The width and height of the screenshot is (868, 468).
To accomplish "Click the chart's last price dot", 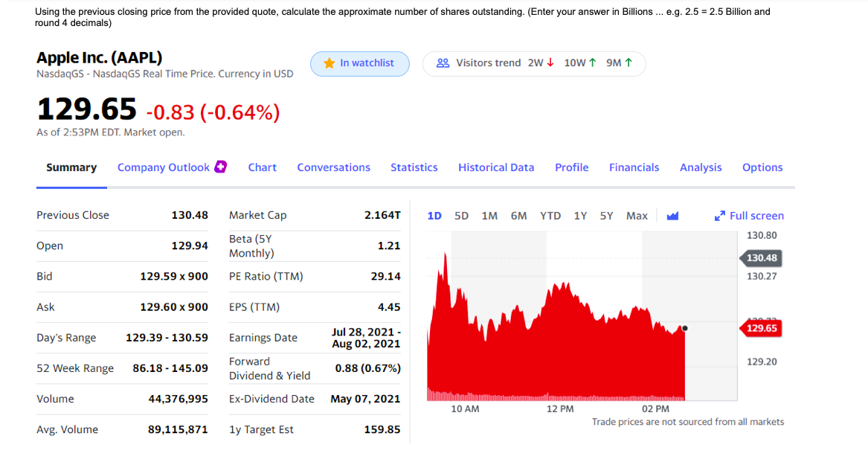I will [x=685, y=328].
